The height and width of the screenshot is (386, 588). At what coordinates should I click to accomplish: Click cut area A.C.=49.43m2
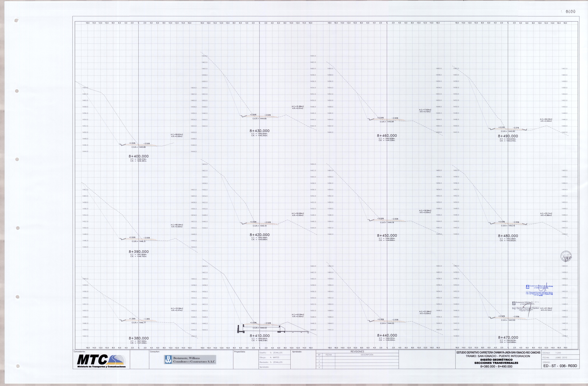pos(546,119)
